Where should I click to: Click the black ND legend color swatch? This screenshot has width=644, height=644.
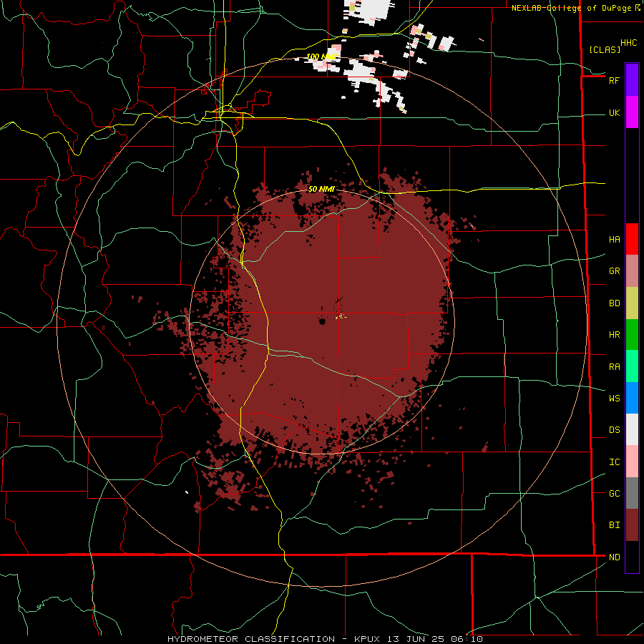coord(632,557)
